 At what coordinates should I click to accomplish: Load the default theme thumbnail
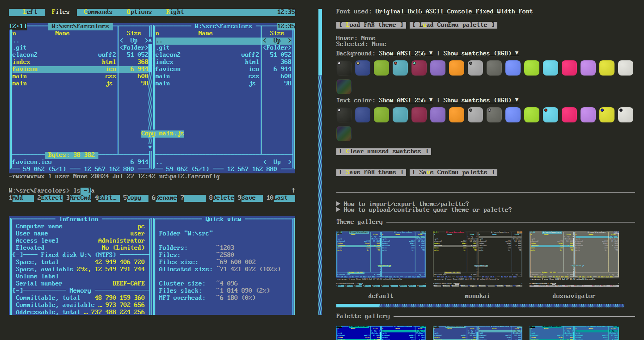(381, 259)
